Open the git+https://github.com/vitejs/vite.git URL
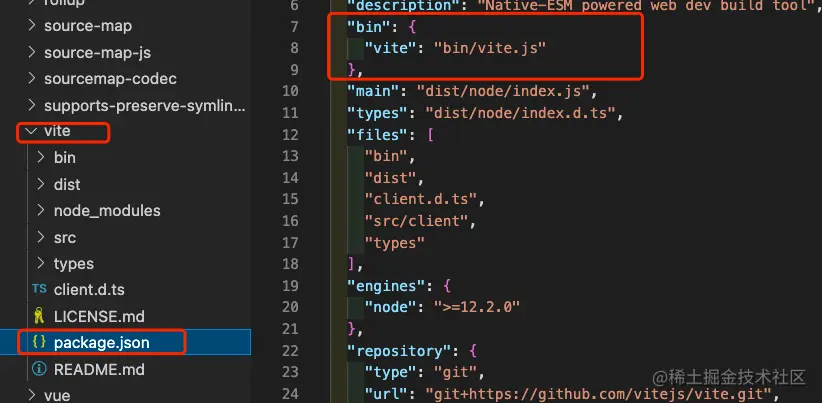822x403 pixels. (x=598, y=394)
